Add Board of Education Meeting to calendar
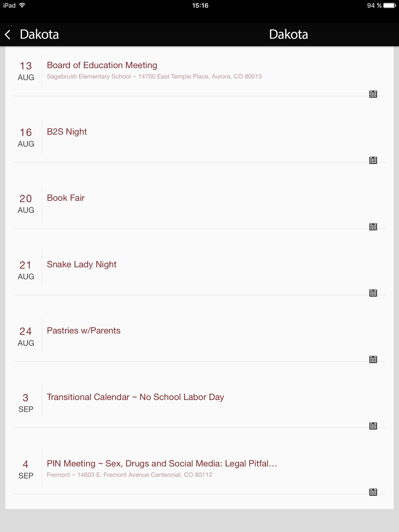Viewport: 399px width, 532px height. pyautogui.click(x=373, y=94)
